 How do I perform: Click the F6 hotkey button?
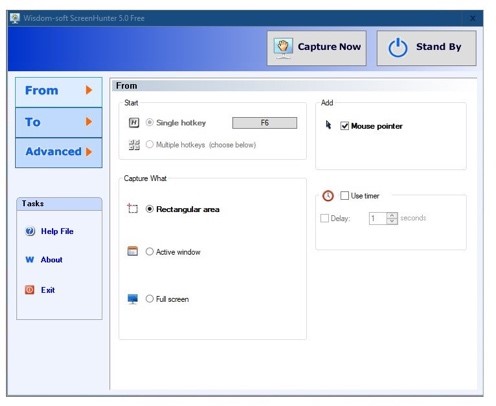264,123
